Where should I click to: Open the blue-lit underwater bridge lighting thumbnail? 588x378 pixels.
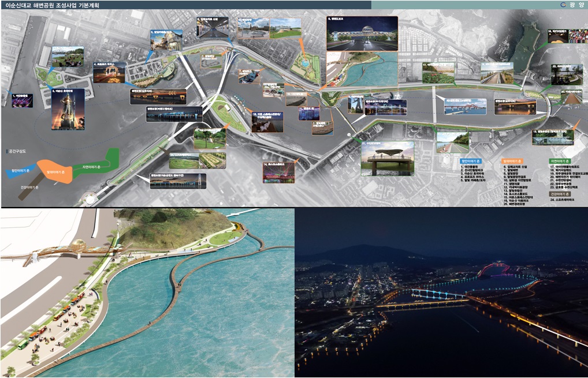[174, 114]
